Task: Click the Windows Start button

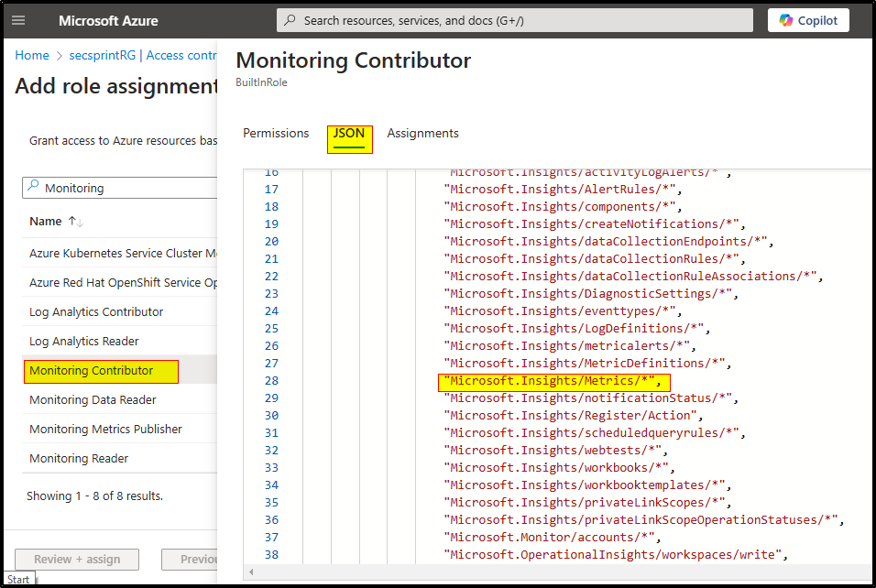Action: pyautogui.click(x=18, y=579)
